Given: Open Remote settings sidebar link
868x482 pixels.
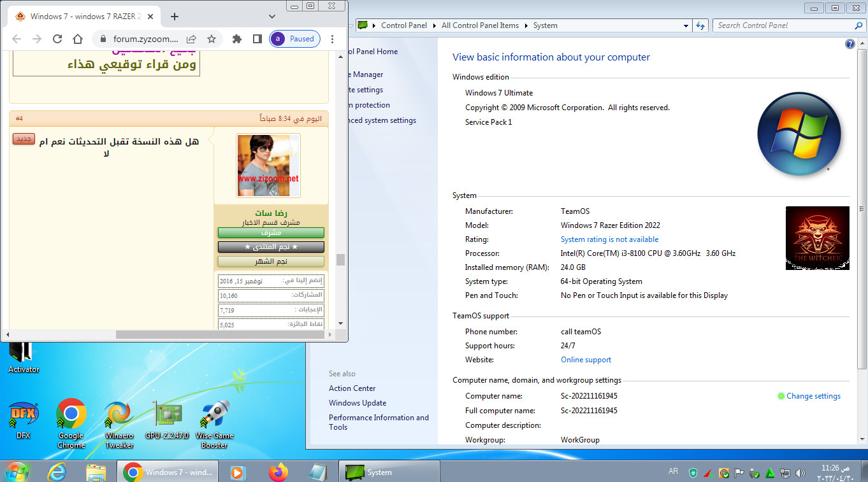Looking at the screenshot, I should pyautogui.click(x=366, y=90).
